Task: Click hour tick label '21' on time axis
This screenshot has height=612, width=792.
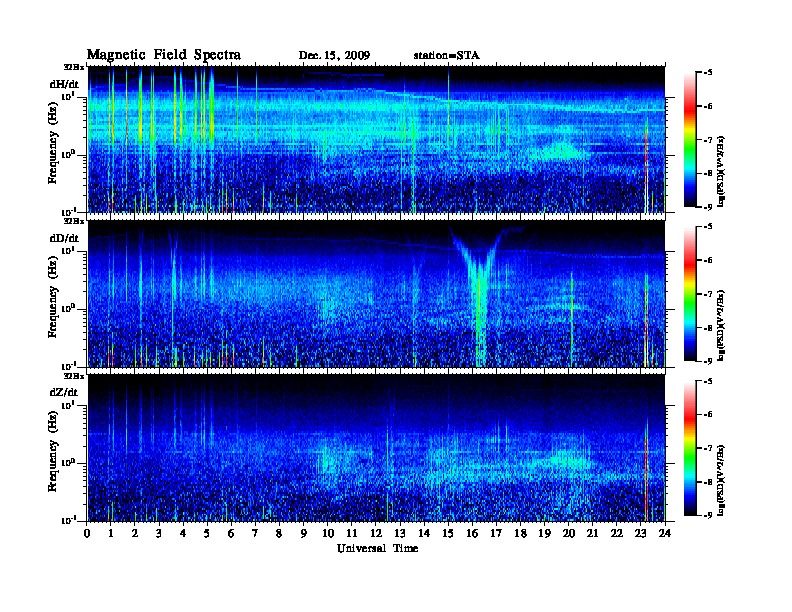Action: pyautogui.click(x=593, y=533)
